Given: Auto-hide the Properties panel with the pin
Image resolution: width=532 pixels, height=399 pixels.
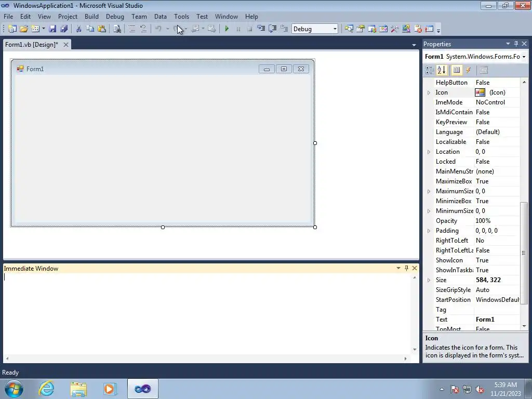Looking at the screenshot, I should 516,44.
